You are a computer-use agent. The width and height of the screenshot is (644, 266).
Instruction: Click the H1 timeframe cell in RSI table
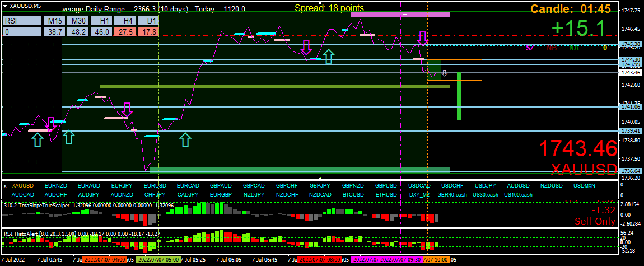[x=101, y=21]
